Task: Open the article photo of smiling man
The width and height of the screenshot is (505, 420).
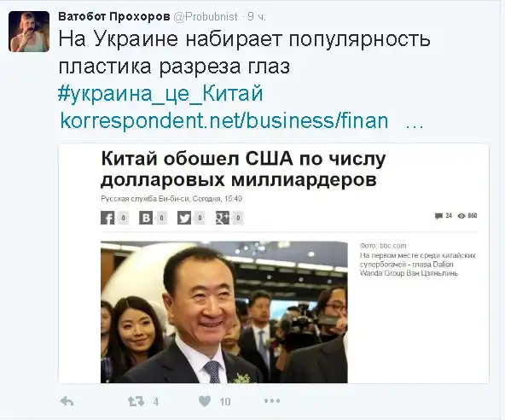Action: coord(224,312)
